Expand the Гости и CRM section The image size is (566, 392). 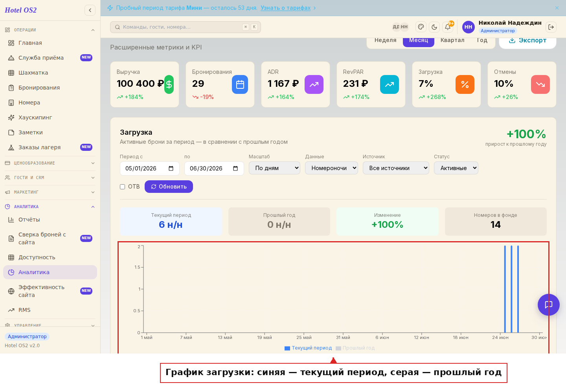(50, 178)
